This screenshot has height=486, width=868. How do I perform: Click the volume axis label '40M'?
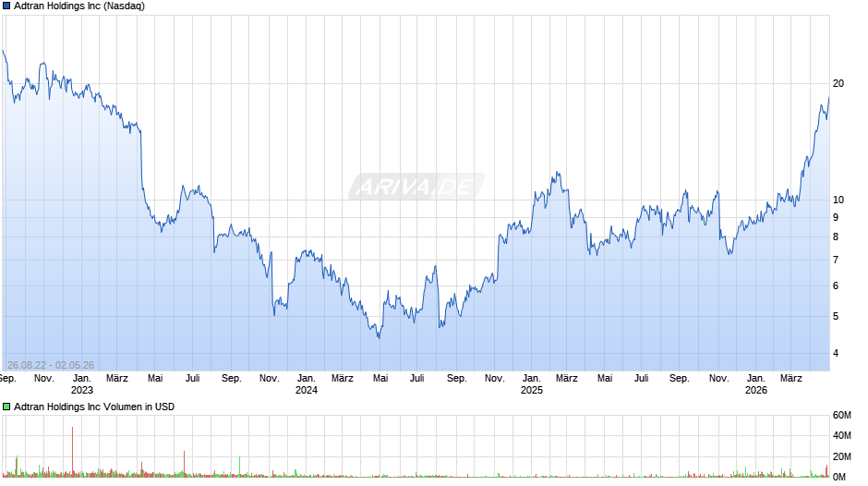coord(841,436)
